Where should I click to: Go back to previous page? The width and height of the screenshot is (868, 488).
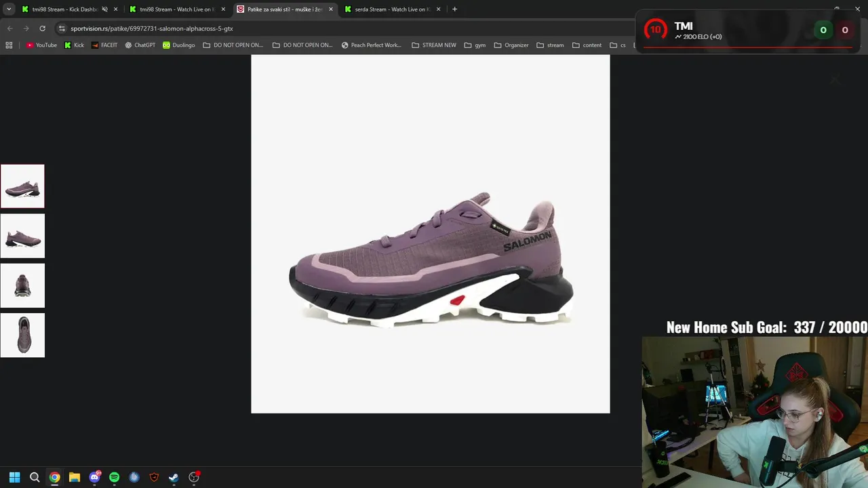pos(9,28)
